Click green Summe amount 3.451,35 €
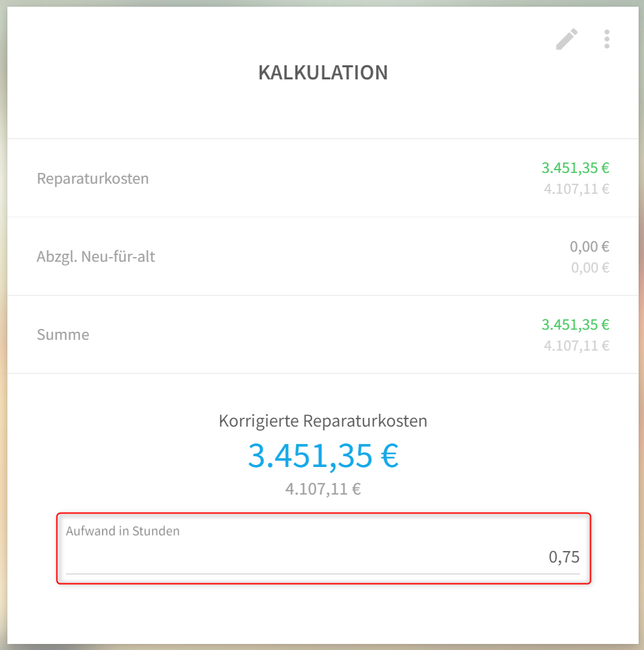The height and width of the screenshot is (650, 644). pyautogui.click(x=575, y=324)
